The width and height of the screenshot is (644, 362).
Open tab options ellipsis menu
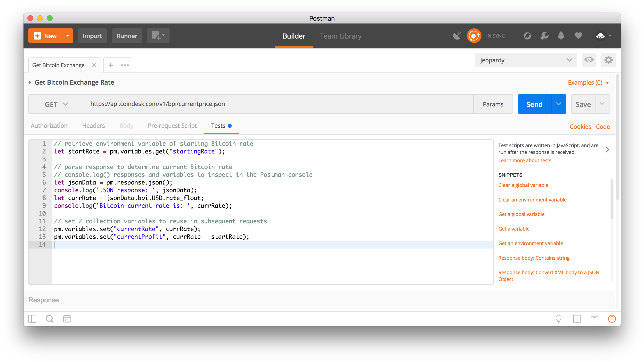[125, 65]
